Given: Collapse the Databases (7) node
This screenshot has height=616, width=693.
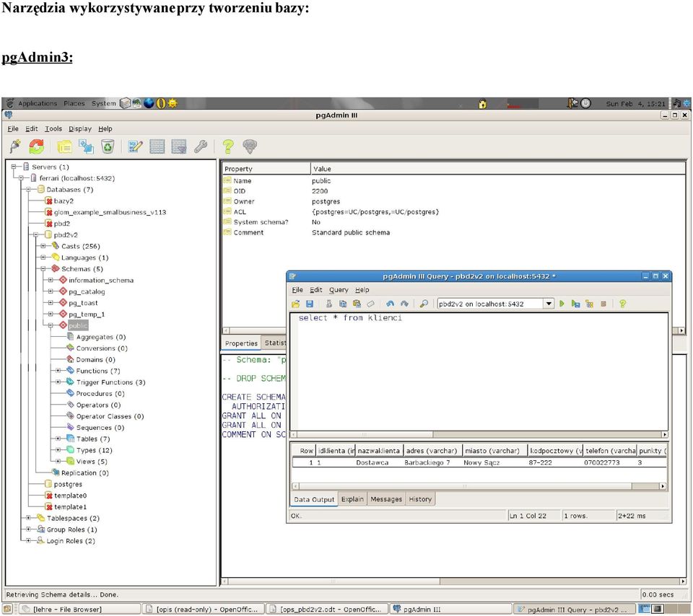Looking at the screenshot, I should click(x=28, y=190).
